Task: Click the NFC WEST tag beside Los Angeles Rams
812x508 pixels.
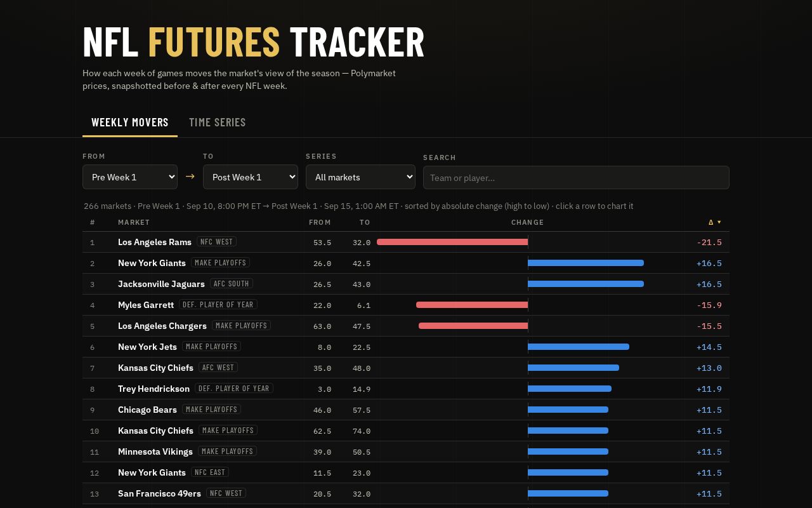Action: (x=216, y=242)
